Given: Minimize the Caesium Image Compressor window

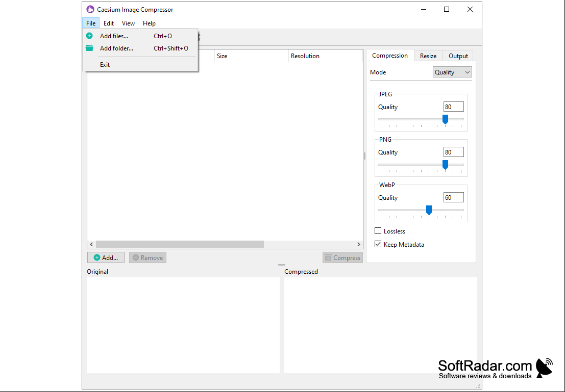Looking at the screenshot, I should coord(424,9).
